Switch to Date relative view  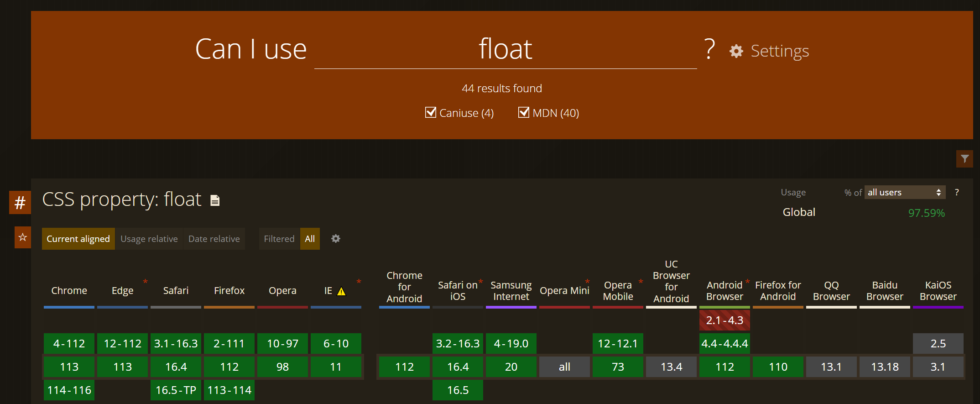click(x=214, y=239)
